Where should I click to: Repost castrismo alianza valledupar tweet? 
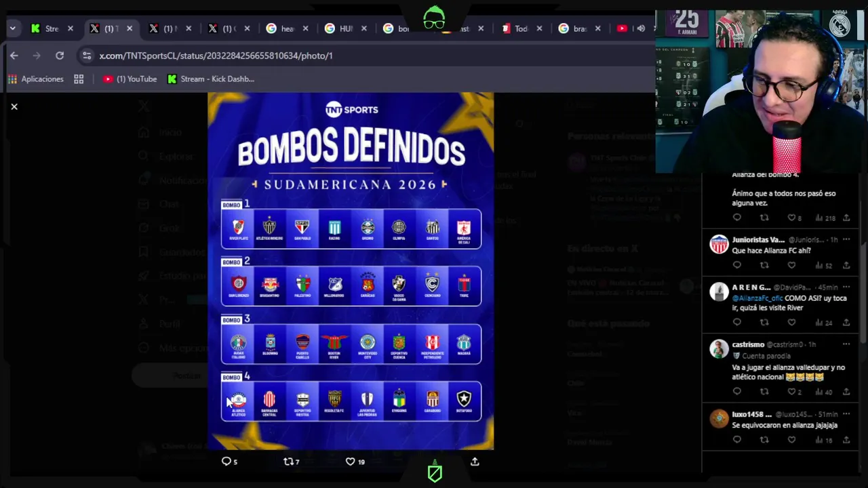pos(764,392)
